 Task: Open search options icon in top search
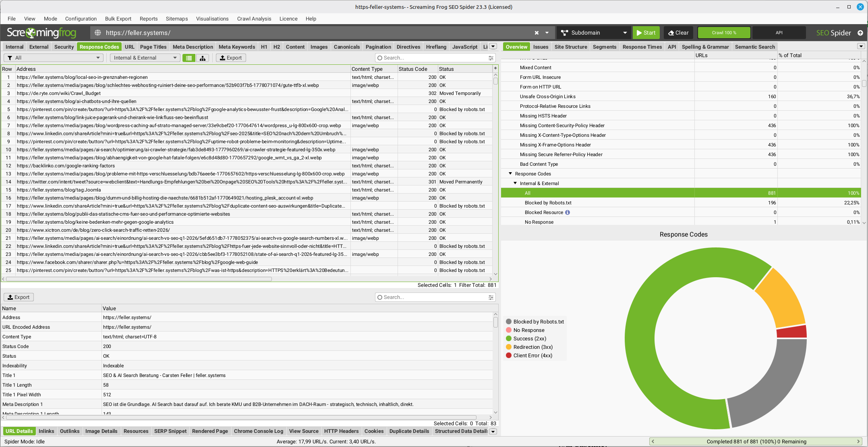pyautogui.click(x=491, y=58)
